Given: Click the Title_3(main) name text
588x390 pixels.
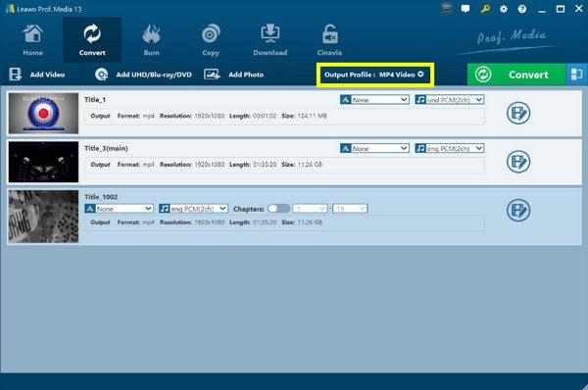Looking at the screenshot, I should pyautogui.click(x=106, y=148).
